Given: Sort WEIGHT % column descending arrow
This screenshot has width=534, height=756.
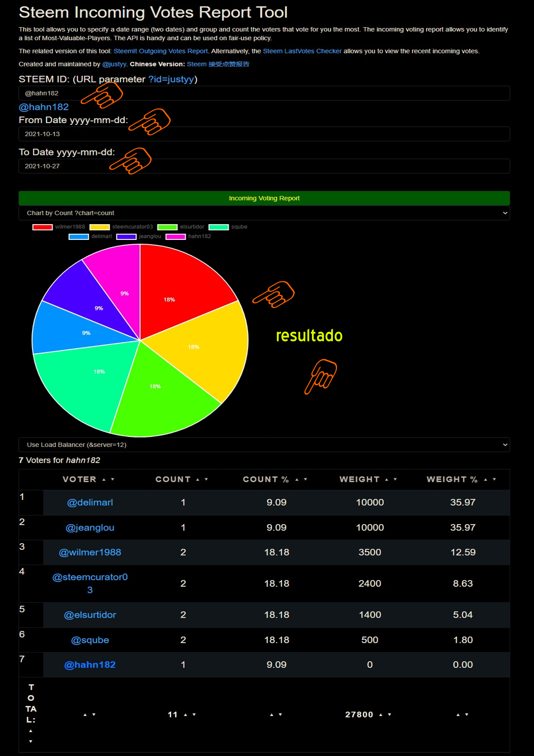Looking at the screenshot, I should coord(494,479).
